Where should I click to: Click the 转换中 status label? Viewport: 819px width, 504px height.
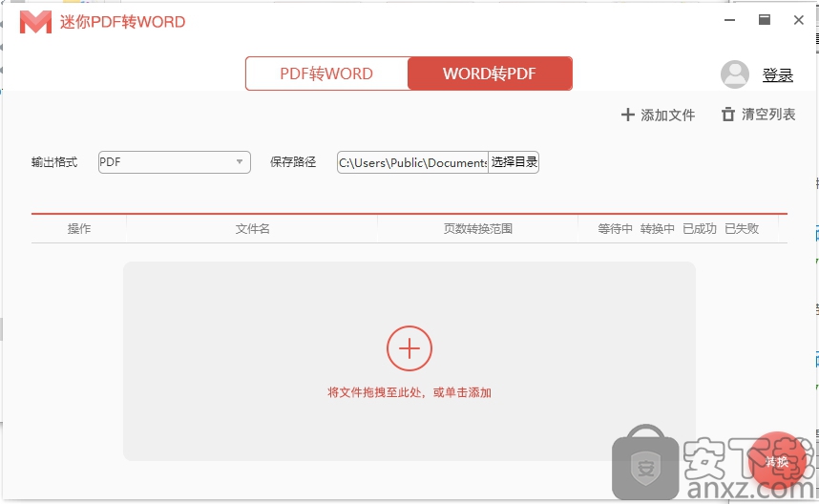(657, 229)
